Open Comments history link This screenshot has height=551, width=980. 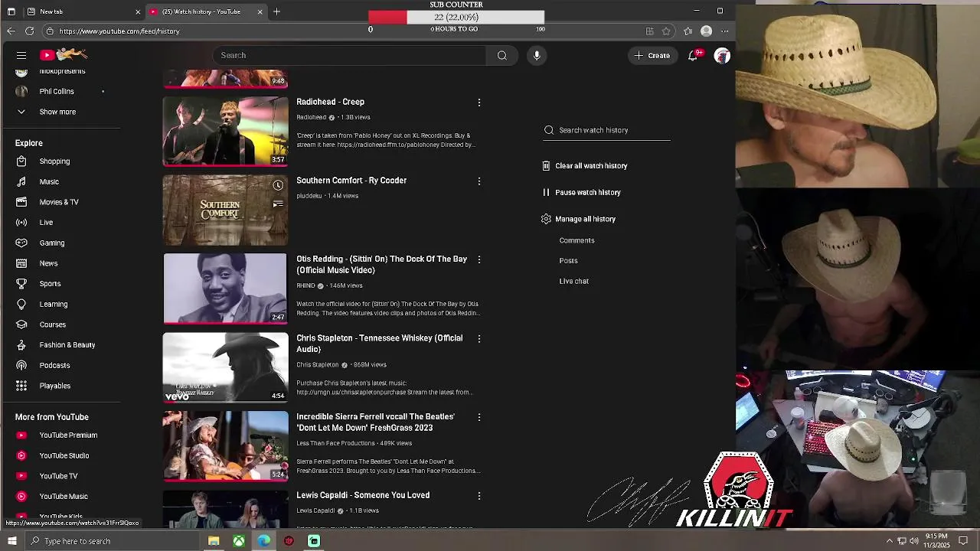click(577, 240)
